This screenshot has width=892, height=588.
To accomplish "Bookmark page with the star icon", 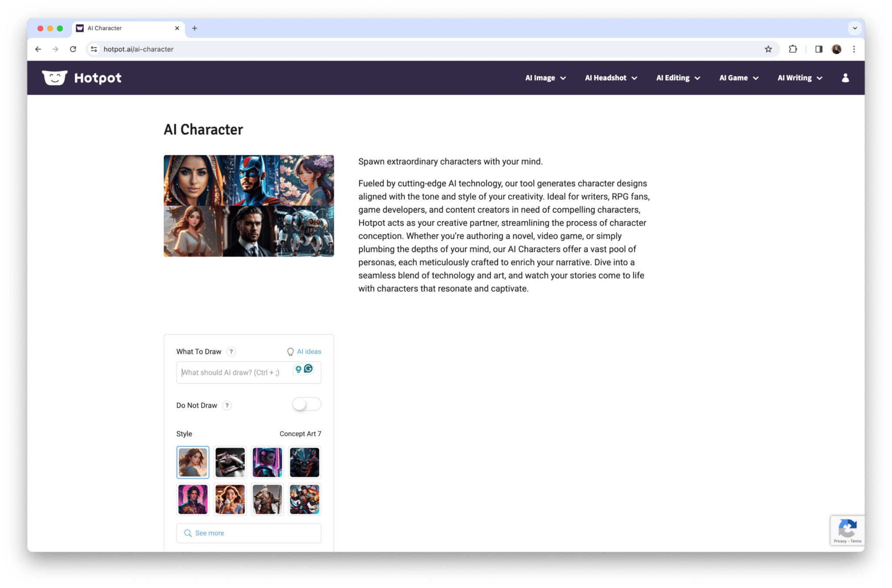I will (768, 49).
